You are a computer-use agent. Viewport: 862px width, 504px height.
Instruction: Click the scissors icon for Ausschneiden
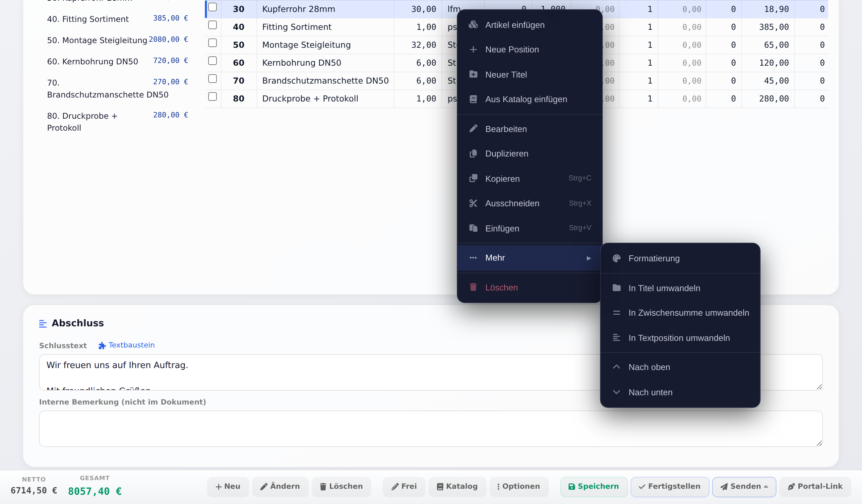(x=473, y=203)
